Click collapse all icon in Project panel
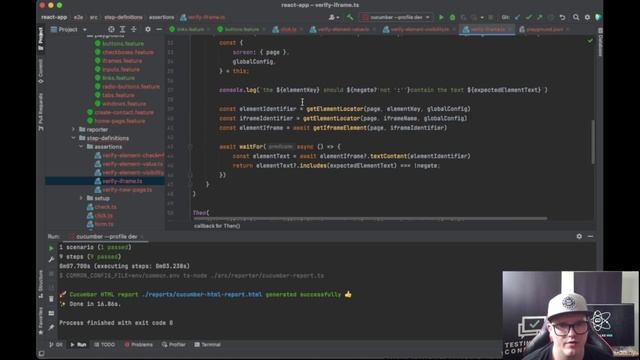 (x=133, y=29)
